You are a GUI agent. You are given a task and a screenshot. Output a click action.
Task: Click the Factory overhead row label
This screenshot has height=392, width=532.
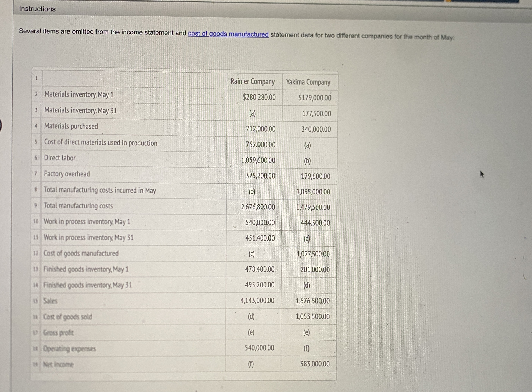[67, 174]
